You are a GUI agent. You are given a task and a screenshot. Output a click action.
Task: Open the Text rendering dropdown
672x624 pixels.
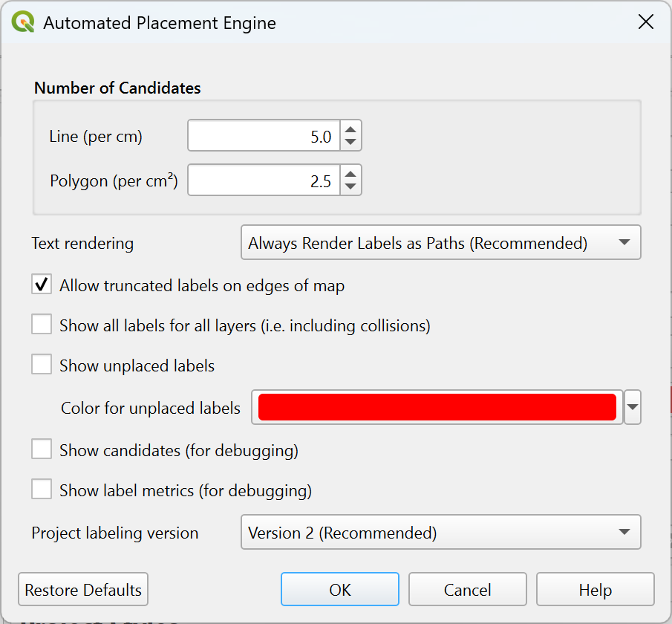pos(441,243)
